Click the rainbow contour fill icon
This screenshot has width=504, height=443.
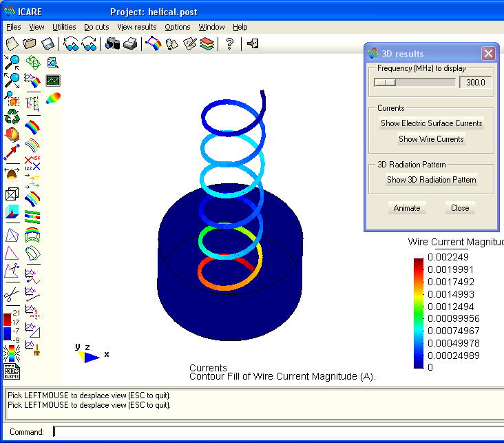click(32, 127)
